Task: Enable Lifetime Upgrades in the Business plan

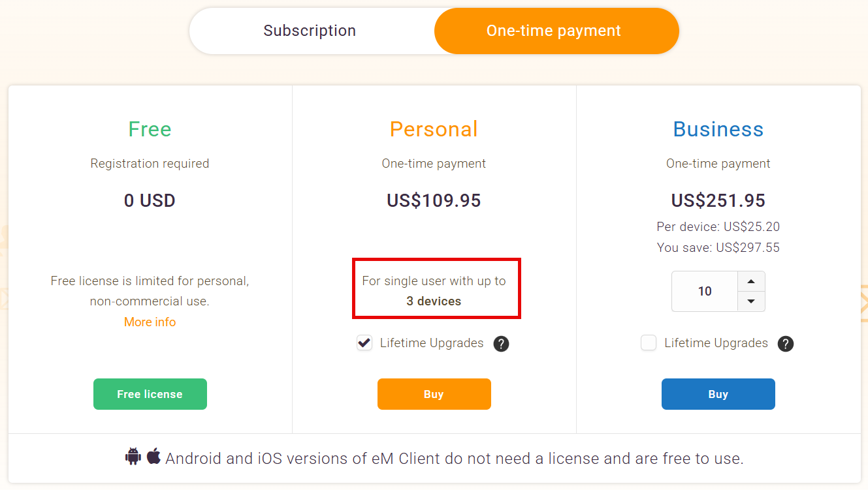Action: click(x=649, y=343)
